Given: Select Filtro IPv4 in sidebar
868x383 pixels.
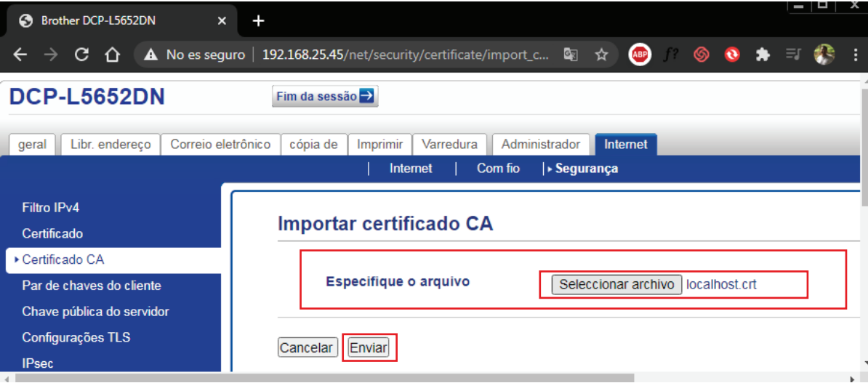Looking at the screenshot, I should (x=51, y=208).
